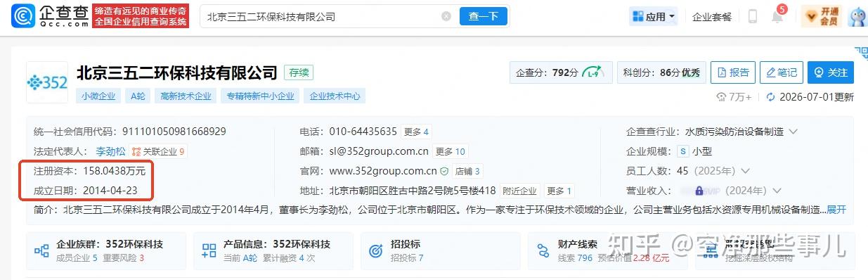The image size is (868, 280).
Task: Click the registered capital 158.0438万元
Action: (114, 171)
